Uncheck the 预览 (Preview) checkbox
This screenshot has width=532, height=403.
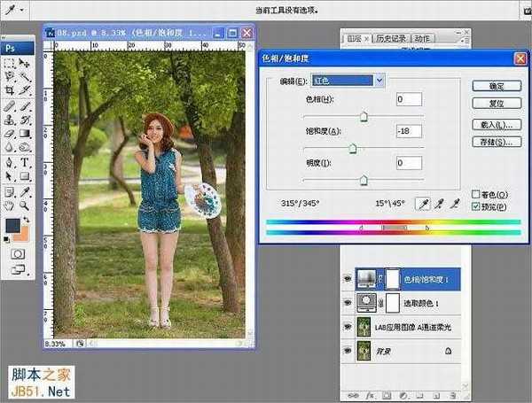click(476, 206)
